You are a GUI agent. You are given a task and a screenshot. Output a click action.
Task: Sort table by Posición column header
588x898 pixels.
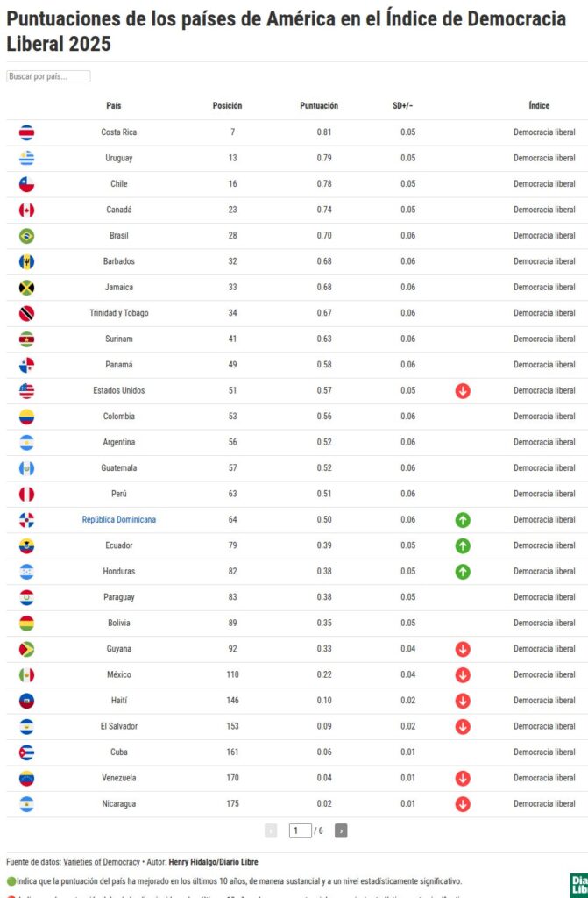coord(227,106)
